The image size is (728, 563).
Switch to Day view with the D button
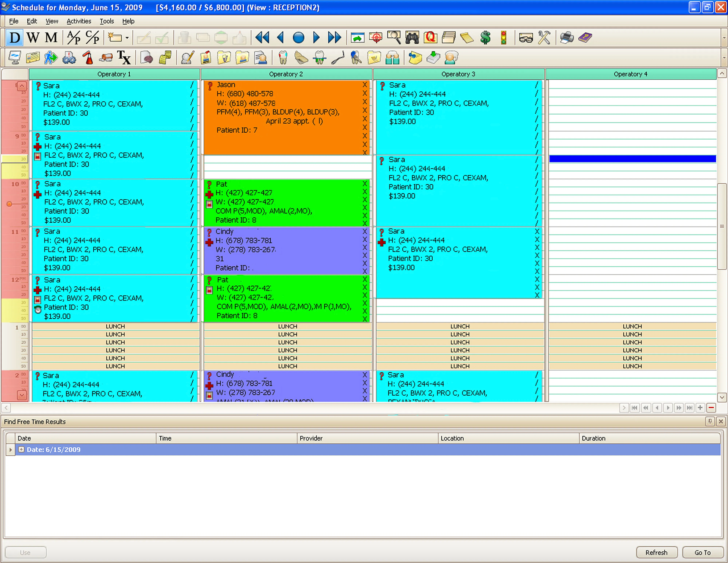click(x=14, y=38)
